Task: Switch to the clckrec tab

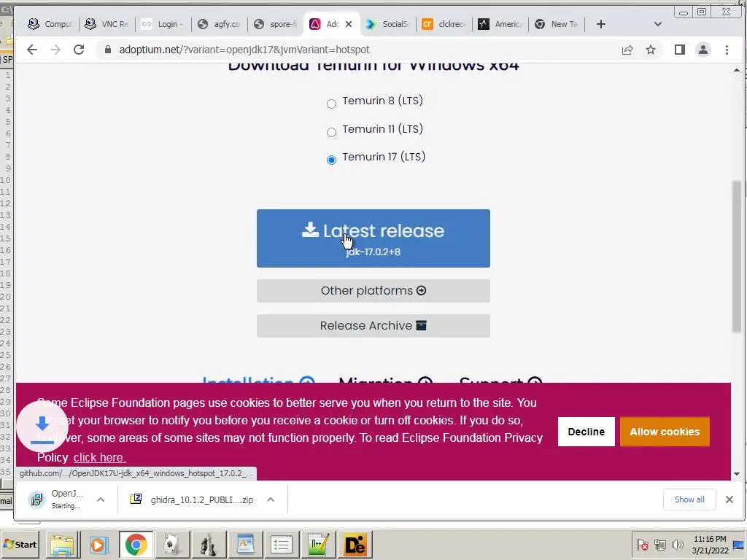Action: pyautogui.click(x=444, y=24)
